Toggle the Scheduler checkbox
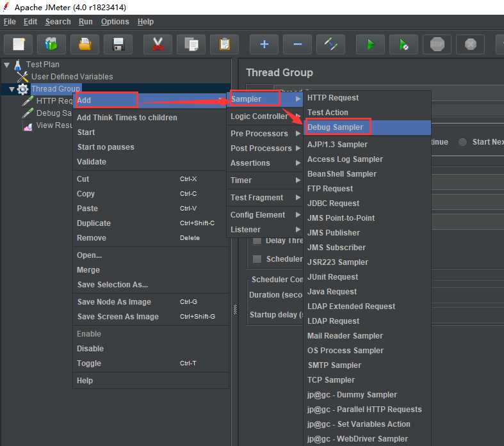The height and width of the screenshot is (446, 504). 257,259
